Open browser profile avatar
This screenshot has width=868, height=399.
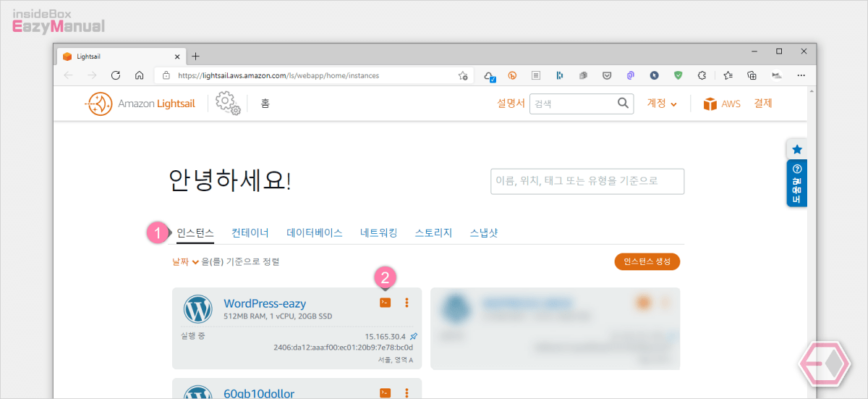click(x=777, y=75)
